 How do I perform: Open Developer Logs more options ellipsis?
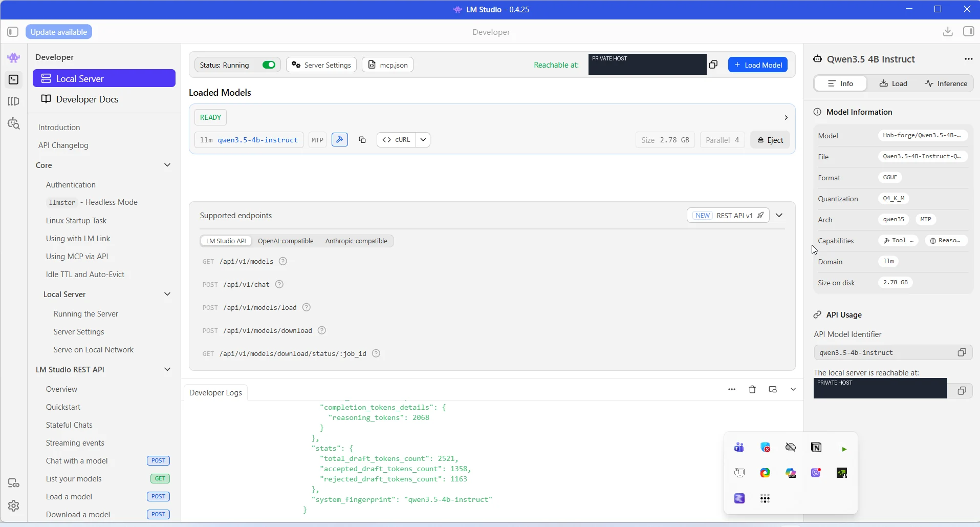pyautogui.click(x=732, y=389)
